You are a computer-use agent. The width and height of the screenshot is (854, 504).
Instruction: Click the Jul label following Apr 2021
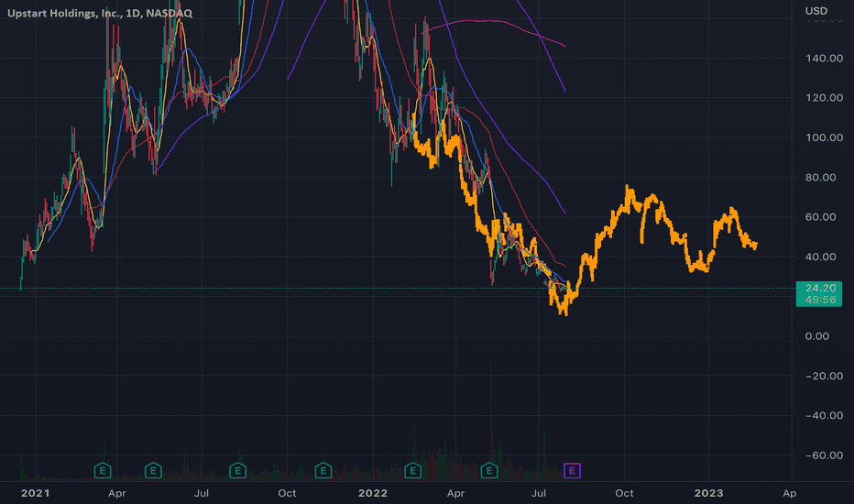point(202,493)
